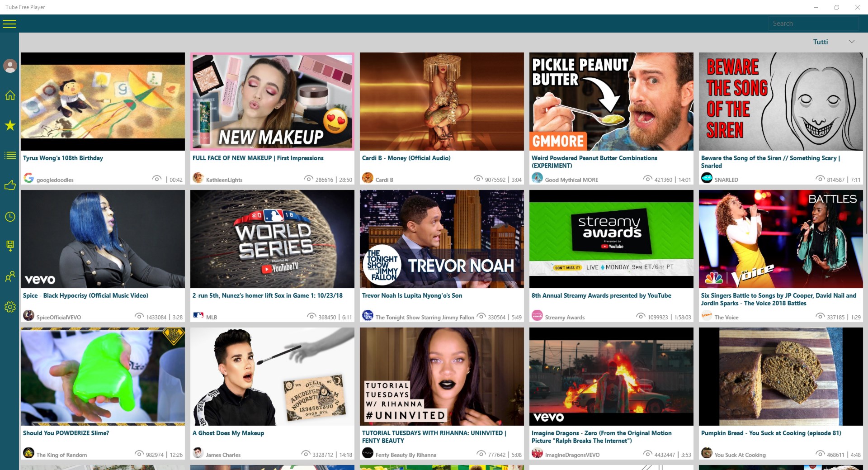Screen dimensions: 868x470
Task: Click the SpiceOfficialVEVO channel avatar
Action: (28, 315)
